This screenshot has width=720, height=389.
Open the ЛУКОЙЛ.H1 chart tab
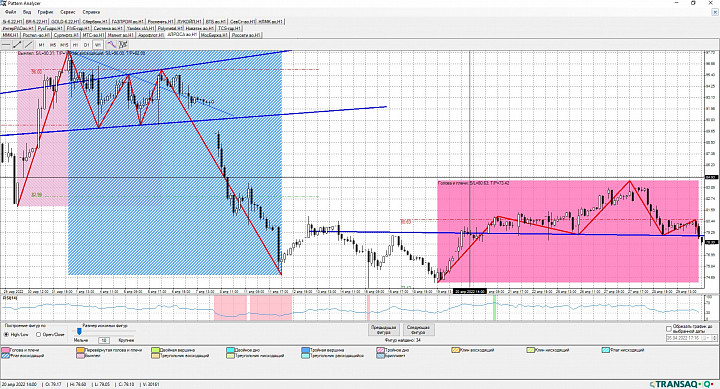point(189,22)
